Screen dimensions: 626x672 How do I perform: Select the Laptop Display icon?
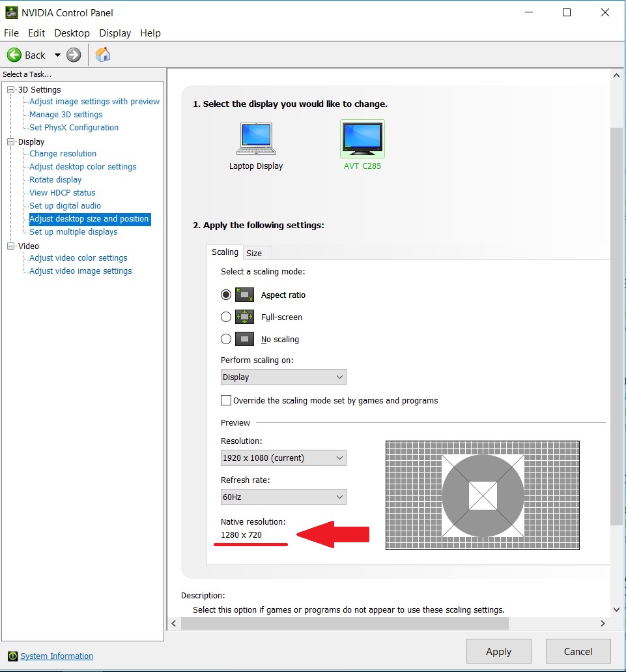[x=256, y=138]
